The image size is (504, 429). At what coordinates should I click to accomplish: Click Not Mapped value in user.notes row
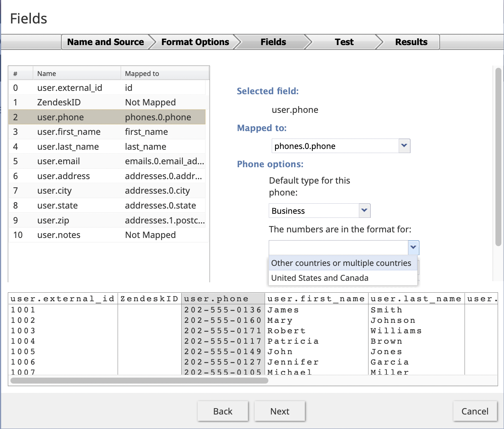[x=150, y=235]
